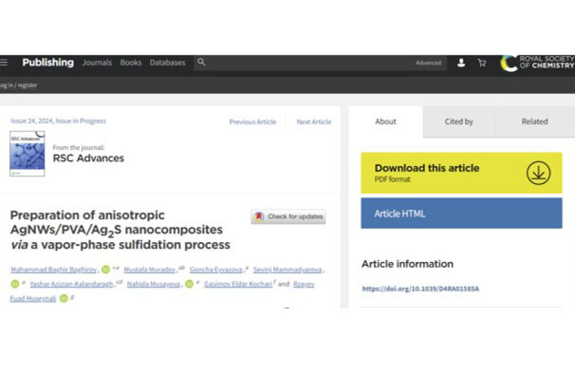Click the article title starting "Preparation of anisotropic"
This screenshot has height=392, width=575.
coord(120,230)
